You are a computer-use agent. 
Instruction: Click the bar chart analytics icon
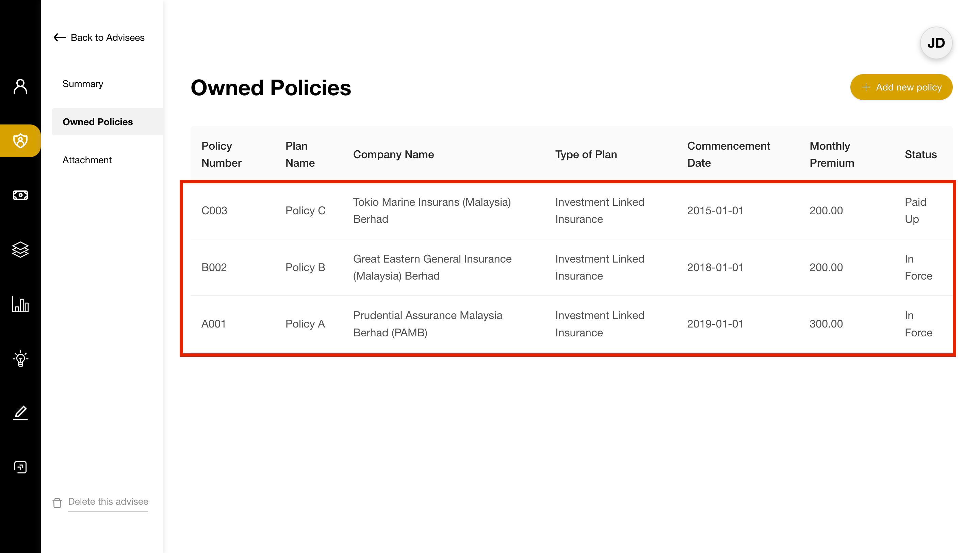click(20, 304)
